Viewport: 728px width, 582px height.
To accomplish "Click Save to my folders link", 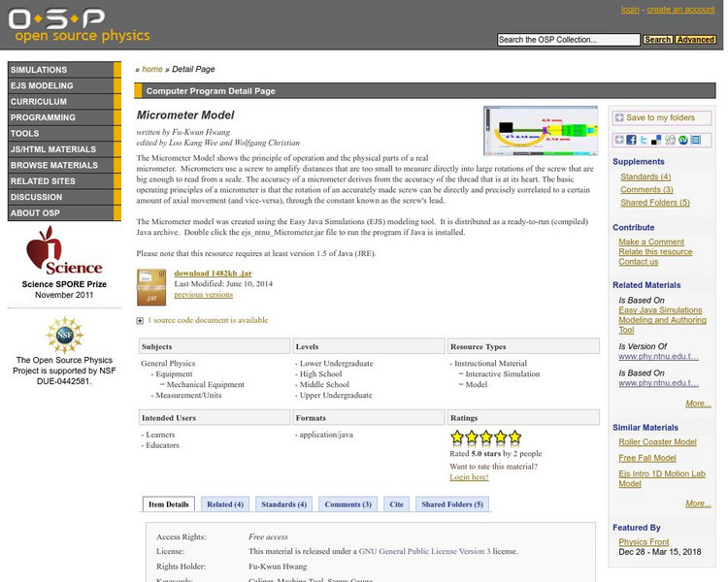I will click(660, 118).
